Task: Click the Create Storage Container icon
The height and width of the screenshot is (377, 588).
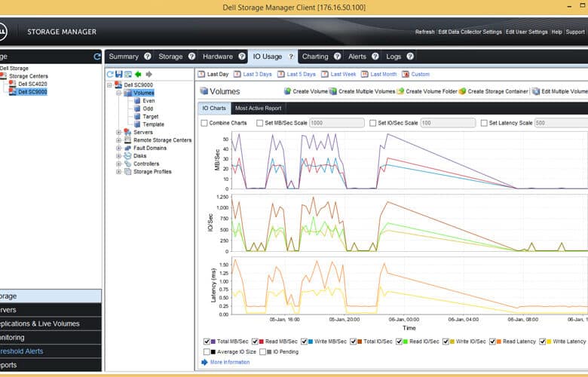Action: coord(462,91)
